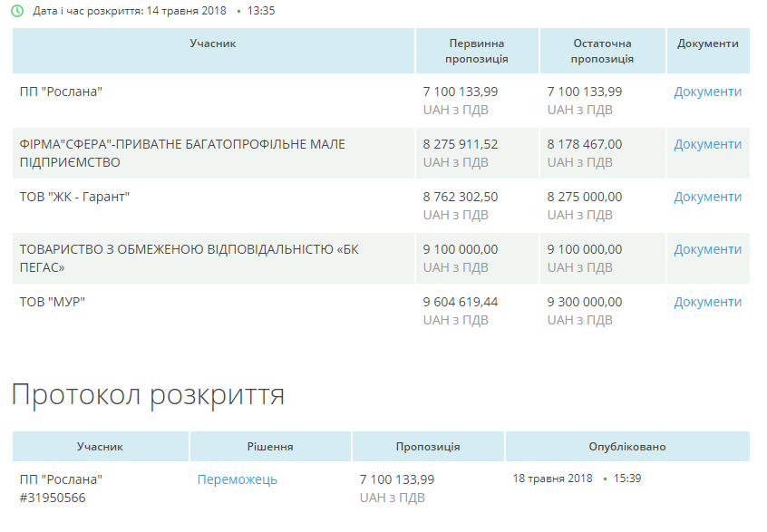Click the 18 травня 2018 publication date

click(x=552, y=479)
